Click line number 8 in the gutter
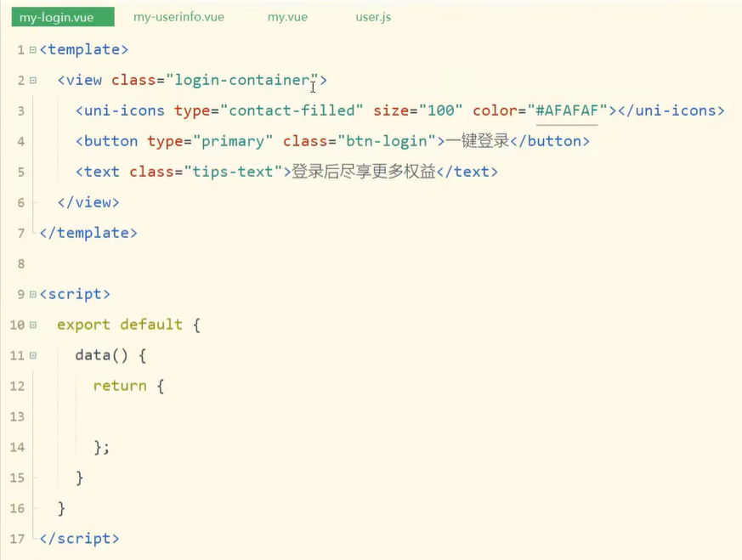 point(21,264)
